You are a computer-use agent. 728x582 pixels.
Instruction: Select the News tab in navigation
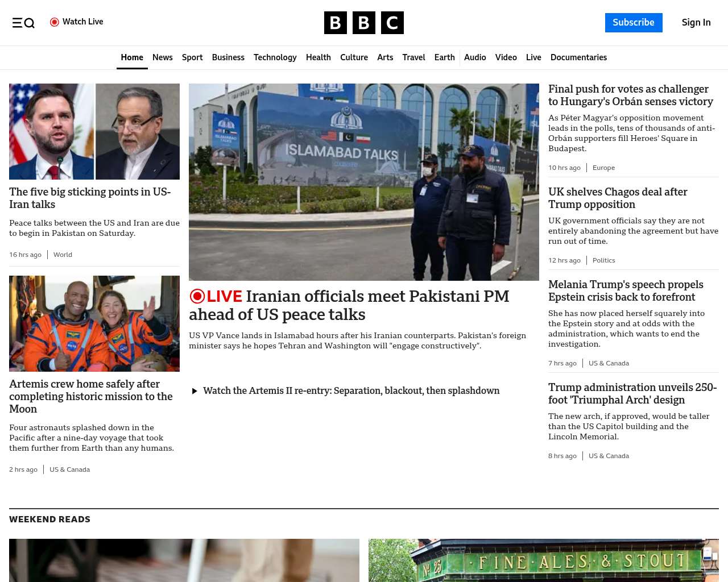[x=162, y=57]
